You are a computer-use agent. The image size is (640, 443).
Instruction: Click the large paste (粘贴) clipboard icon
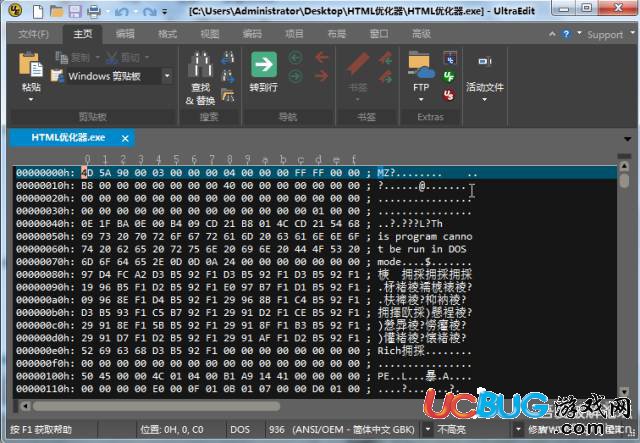[31, 65]
